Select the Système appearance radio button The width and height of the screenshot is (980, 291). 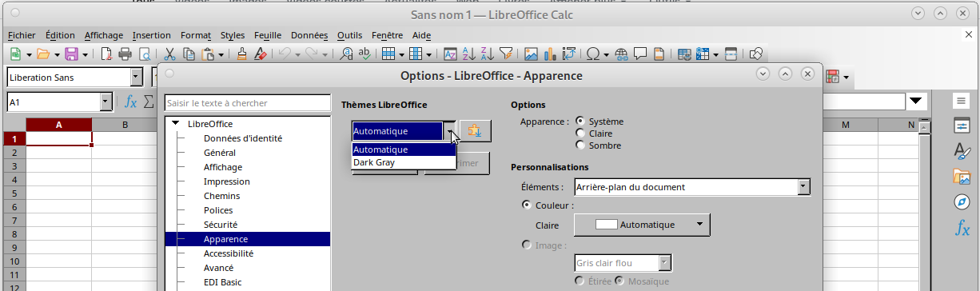click(x=580, y=121)
